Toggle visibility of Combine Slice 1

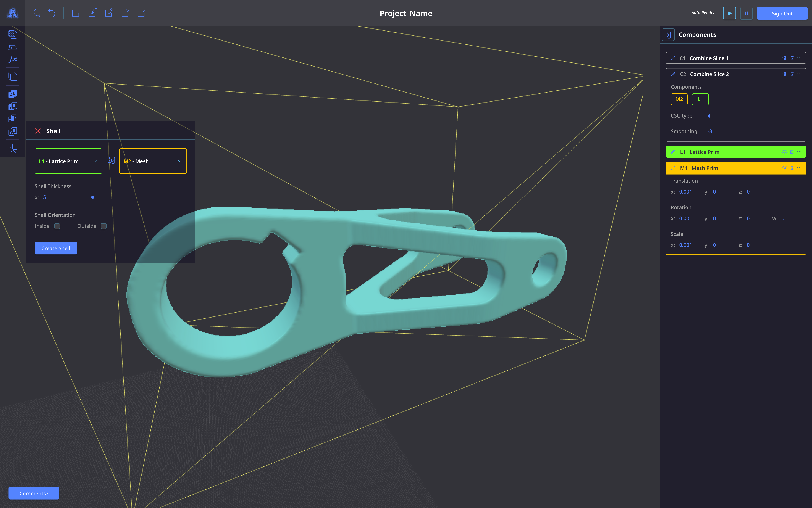(x=785, y=58)
